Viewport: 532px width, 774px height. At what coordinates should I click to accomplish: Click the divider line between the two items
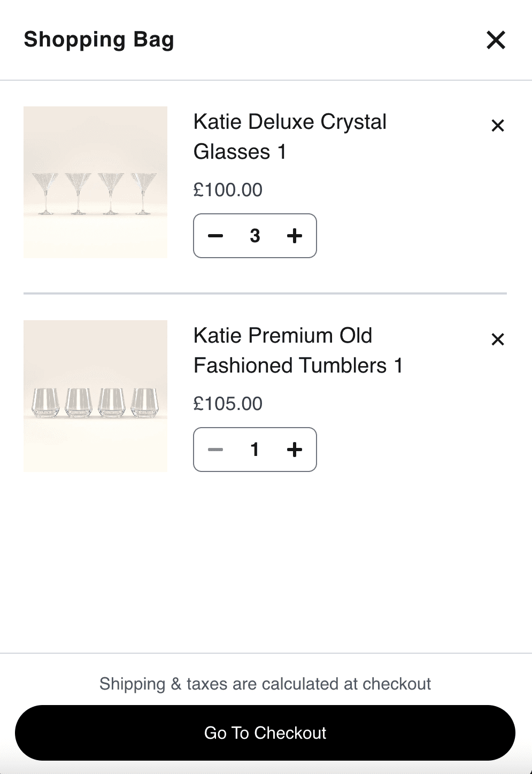(x=265, y=293)
